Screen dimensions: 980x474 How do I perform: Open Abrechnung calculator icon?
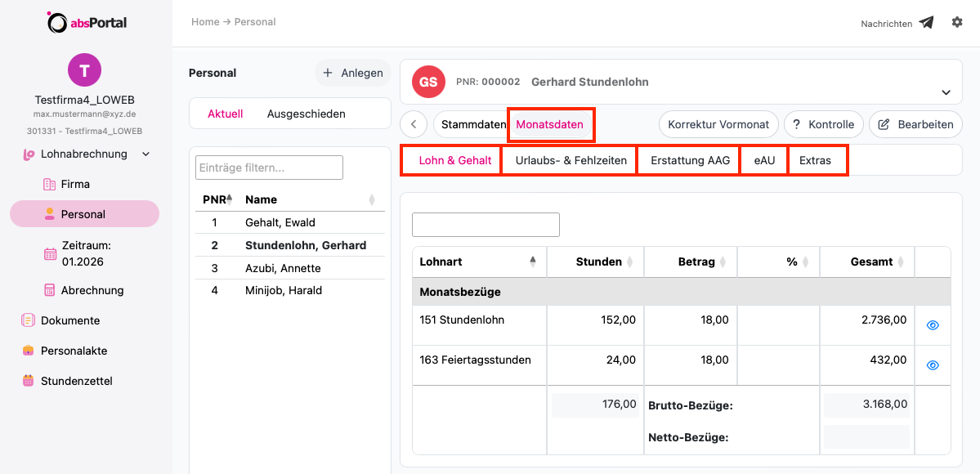49,290
